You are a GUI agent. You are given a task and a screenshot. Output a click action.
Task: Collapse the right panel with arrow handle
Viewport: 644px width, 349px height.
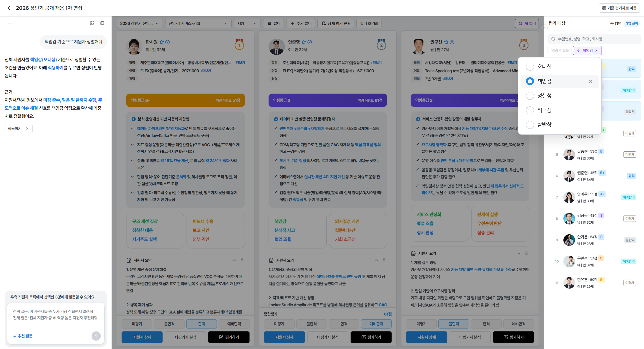(544, 28)
